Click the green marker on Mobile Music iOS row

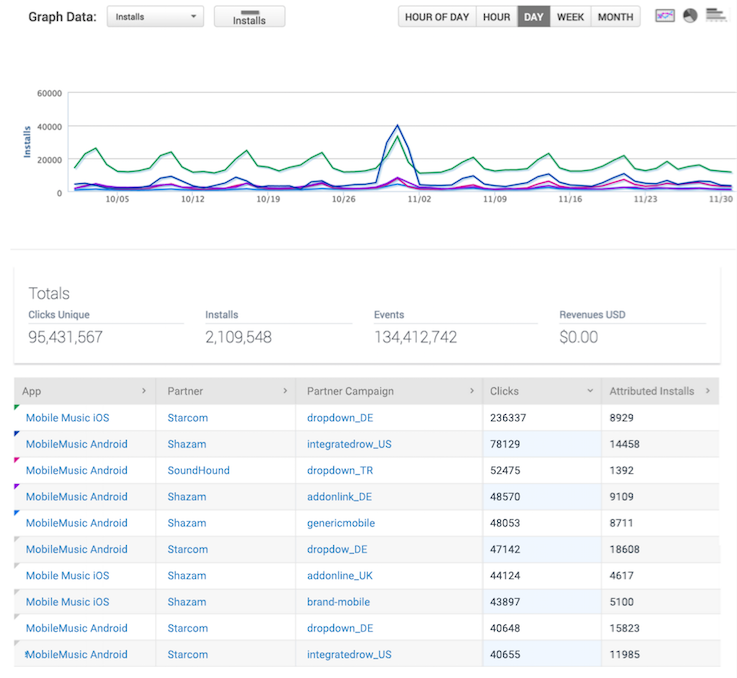(17, 407)
